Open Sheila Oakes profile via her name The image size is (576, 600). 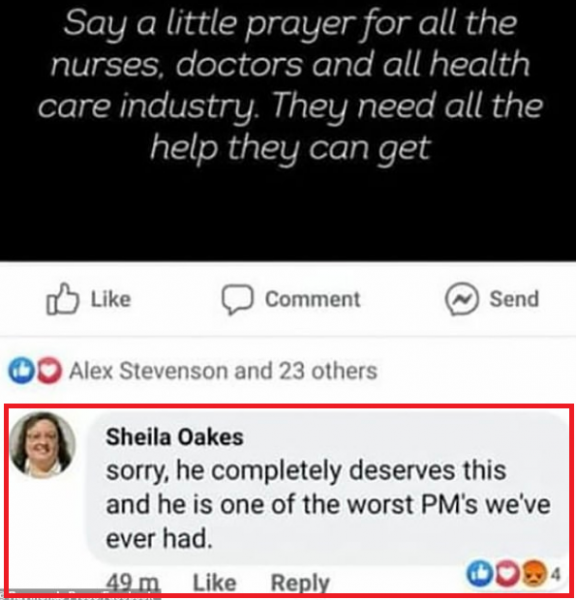(175, 437)
